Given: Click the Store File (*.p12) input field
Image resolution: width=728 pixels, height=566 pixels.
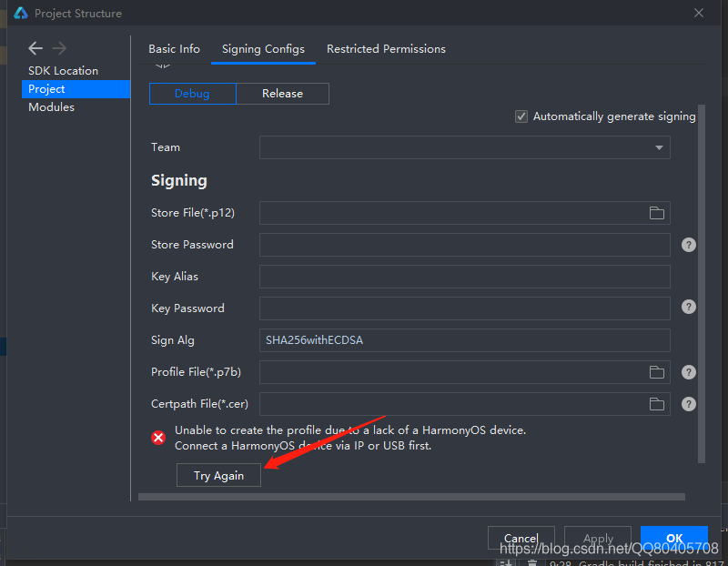Looking at the screenshot, I should (464, 213).
